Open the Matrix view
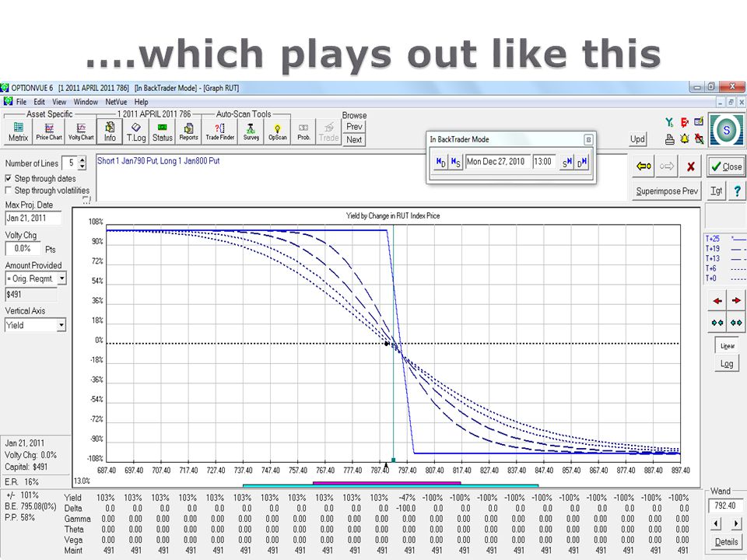 18,132
